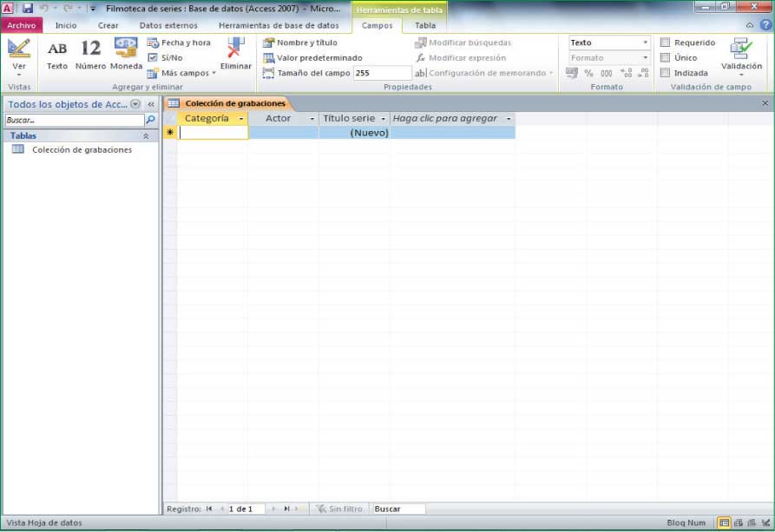Screen dimensions: 775x532
Task: Open the Validación tool in the ribbon
Action: (741, 56)
